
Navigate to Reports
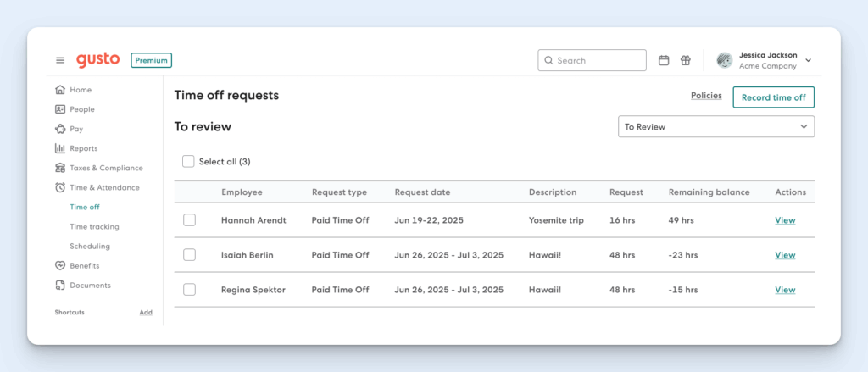[84, 148]
